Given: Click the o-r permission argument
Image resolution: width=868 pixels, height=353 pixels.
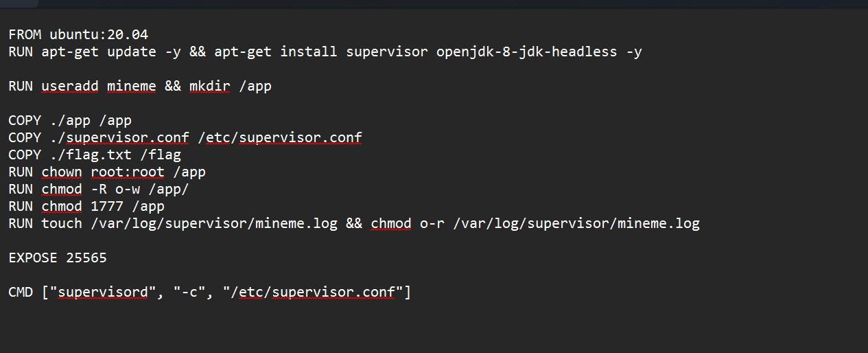Looking at the screenshot, I should pos(432,223).
